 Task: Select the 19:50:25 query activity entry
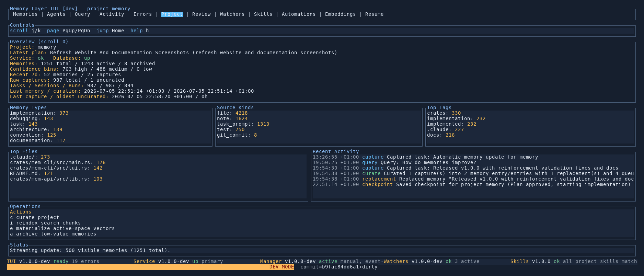click(394, 162)
